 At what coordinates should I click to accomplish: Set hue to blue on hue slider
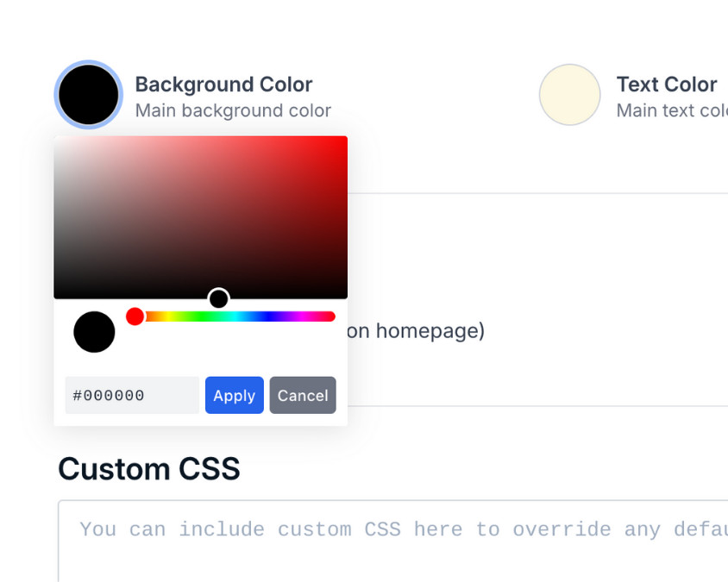pyautogui.click(x=268, y=316)
